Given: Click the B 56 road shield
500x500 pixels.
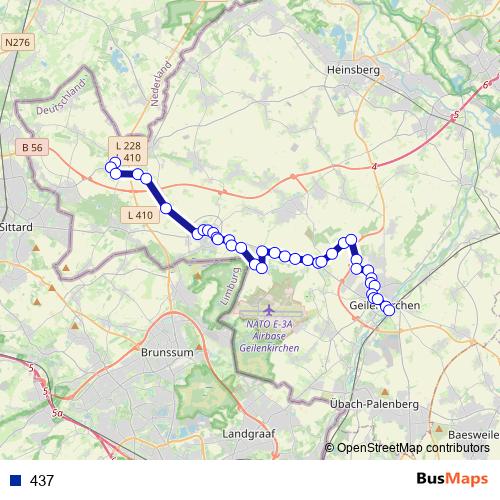Looking at the screenshot, I should click(32, 147).
